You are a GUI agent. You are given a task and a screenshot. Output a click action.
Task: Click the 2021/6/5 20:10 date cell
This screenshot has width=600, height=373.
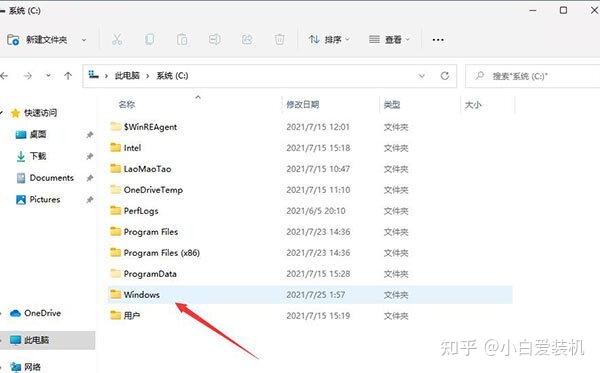pos(316,211)
